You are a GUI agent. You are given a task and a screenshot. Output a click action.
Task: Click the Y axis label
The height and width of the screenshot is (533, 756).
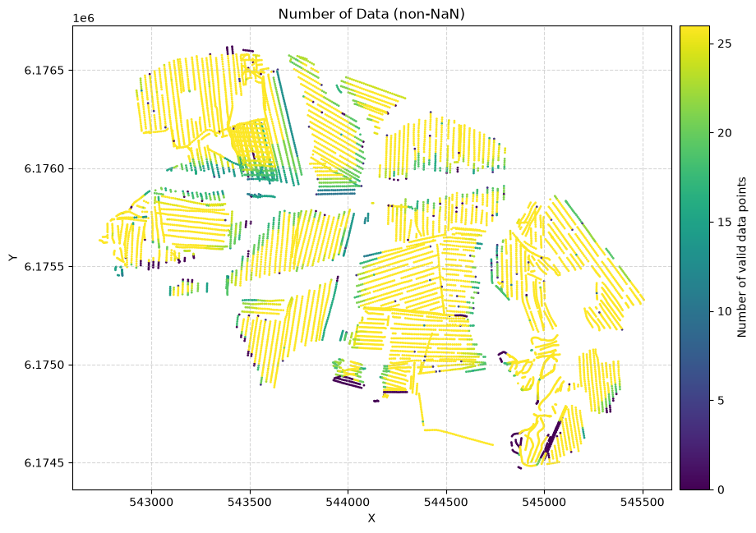click(12, 258)
